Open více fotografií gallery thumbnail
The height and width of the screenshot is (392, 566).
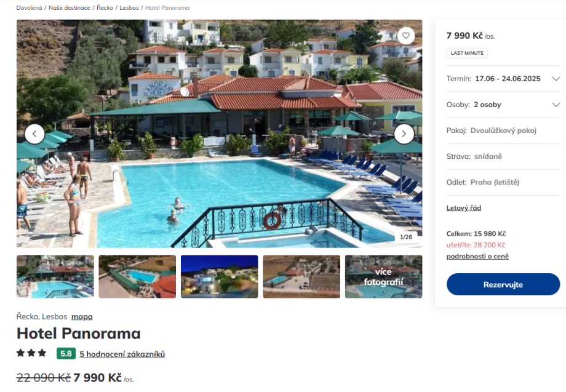tap(383, 276)
